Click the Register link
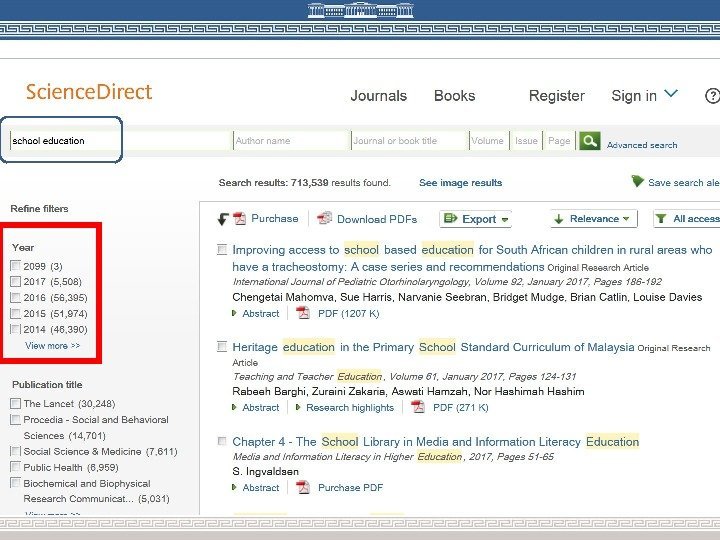 click(557, 96)
